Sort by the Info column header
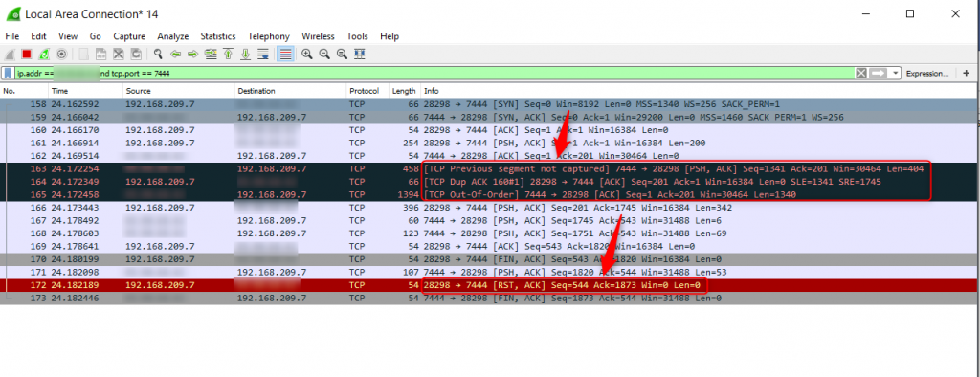 tap(700, 91)
